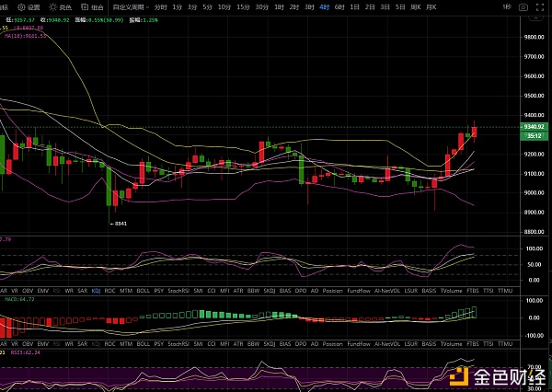Choose CCI in indicator bar above MACD pane
This screenshot has width=552, height=392.
[212, 291]
